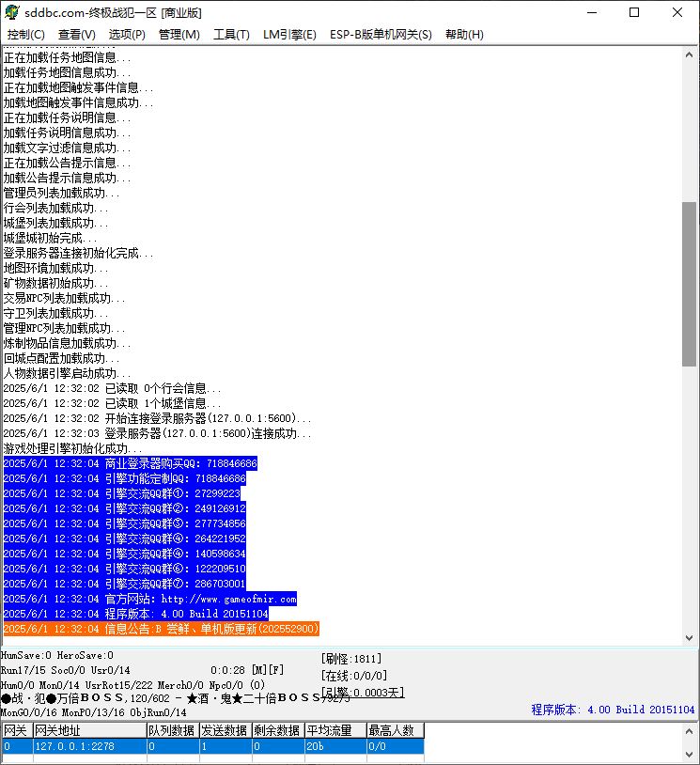Screen dimensions: 700x765
Task: Click the 开始连接登录服务器 log line
Action: (x=157, y=418)
